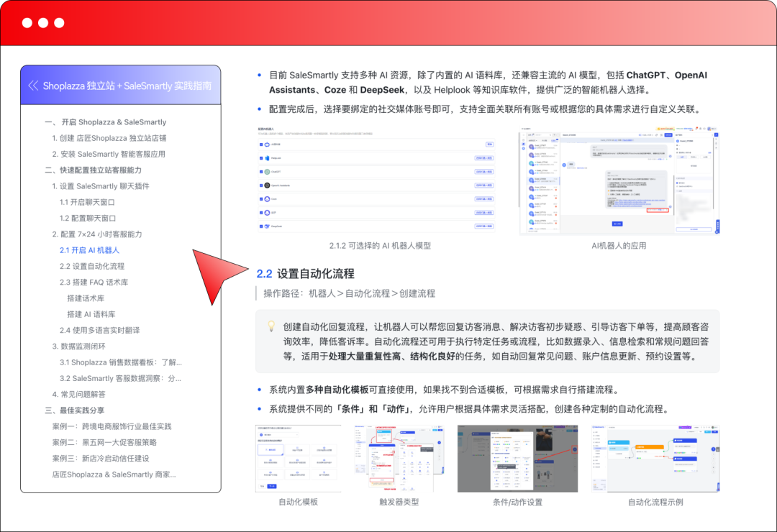Click the caption '条件/动作设置'
777x532 pixels.
tap(517, 503)
